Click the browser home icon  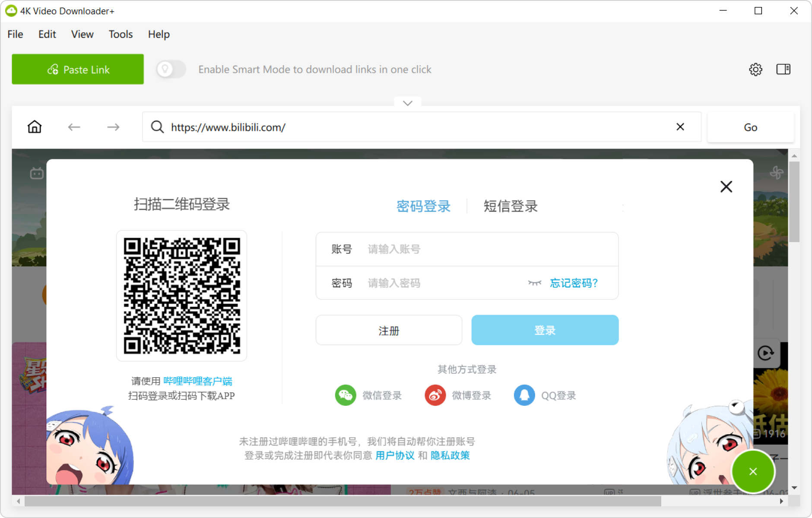(x=35, y=127)
